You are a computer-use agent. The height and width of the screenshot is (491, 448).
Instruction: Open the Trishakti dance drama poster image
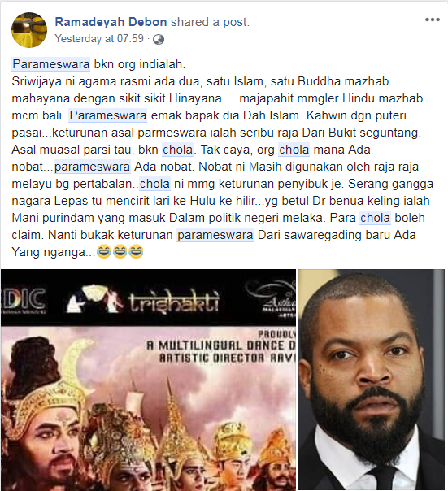pyautogui.click(x=148, y=380)
